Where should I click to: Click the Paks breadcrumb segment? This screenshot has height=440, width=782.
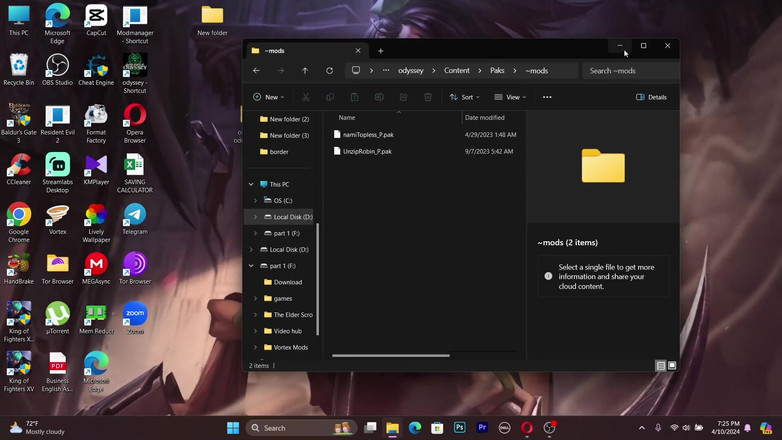point(497,71)
